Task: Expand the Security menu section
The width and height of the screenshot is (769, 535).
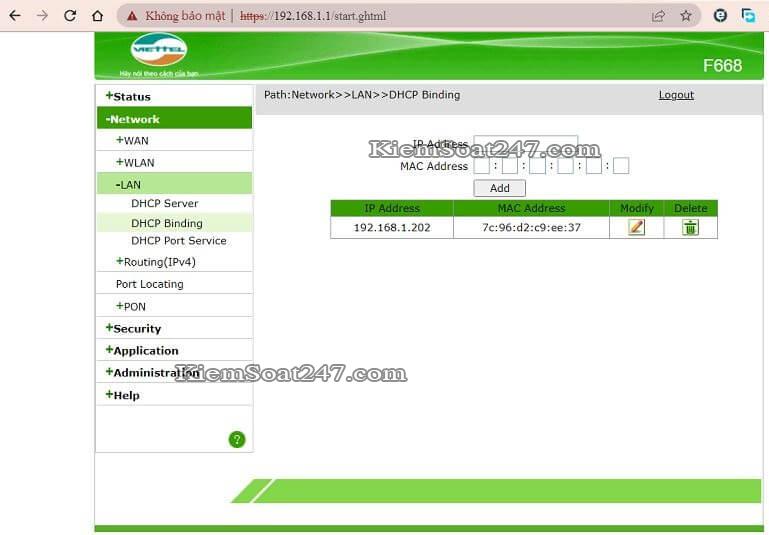Action: [x=133, y=329]
